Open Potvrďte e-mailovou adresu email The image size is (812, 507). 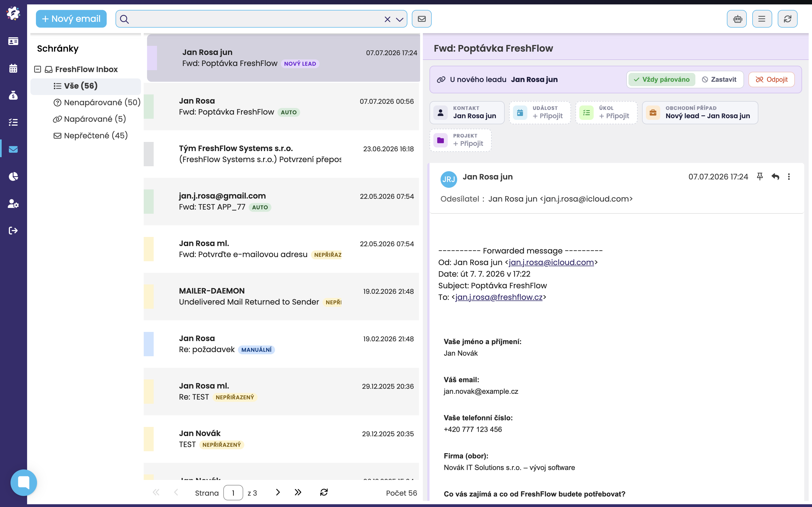(x=281, y=249)
